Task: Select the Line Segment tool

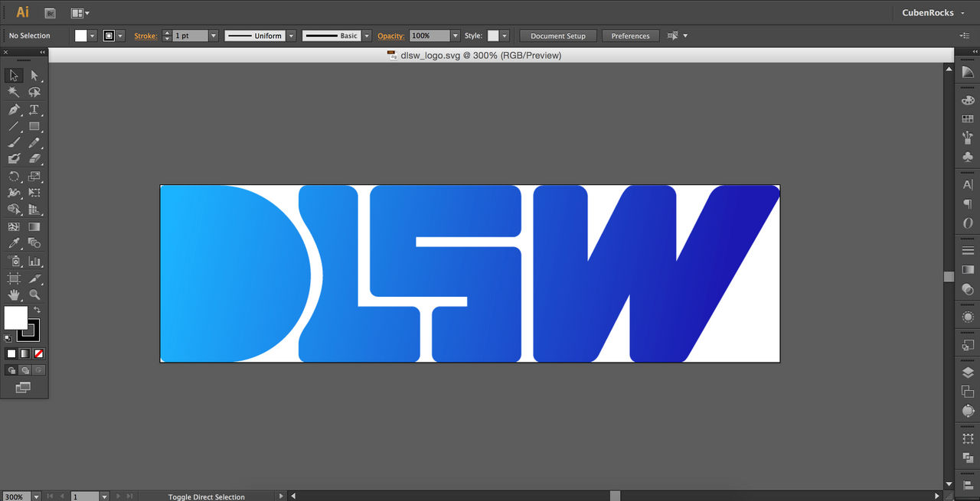Action: pos(14,126)
